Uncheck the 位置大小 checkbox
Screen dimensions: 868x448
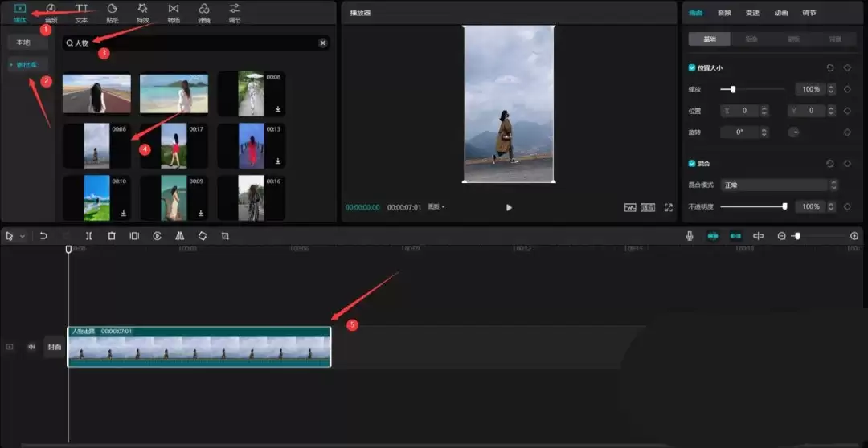(692, 68)
